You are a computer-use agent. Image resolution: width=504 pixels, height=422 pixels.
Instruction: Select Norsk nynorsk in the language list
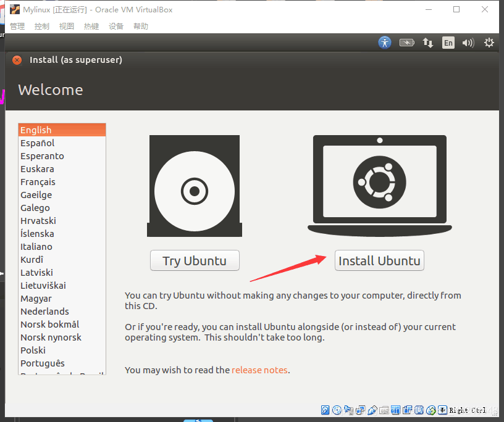point(62,337)
